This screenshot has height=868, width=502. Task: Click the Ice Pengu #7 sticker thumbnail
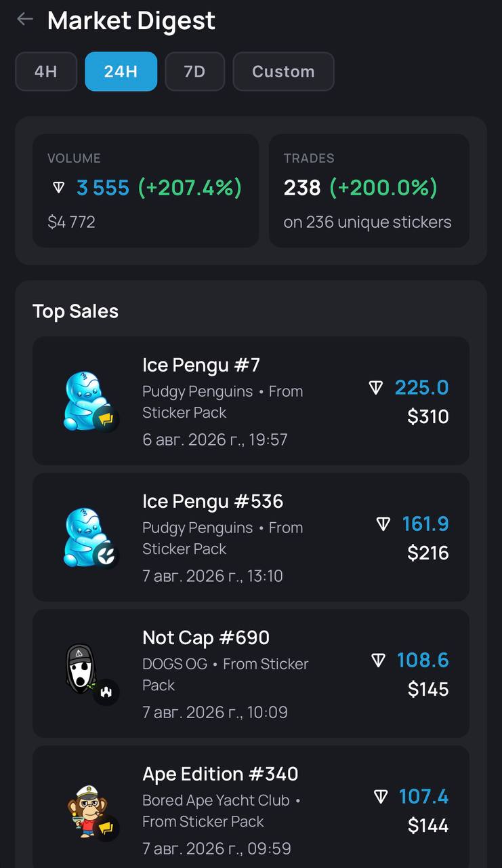pyautogui.click(x=85, y=400)
